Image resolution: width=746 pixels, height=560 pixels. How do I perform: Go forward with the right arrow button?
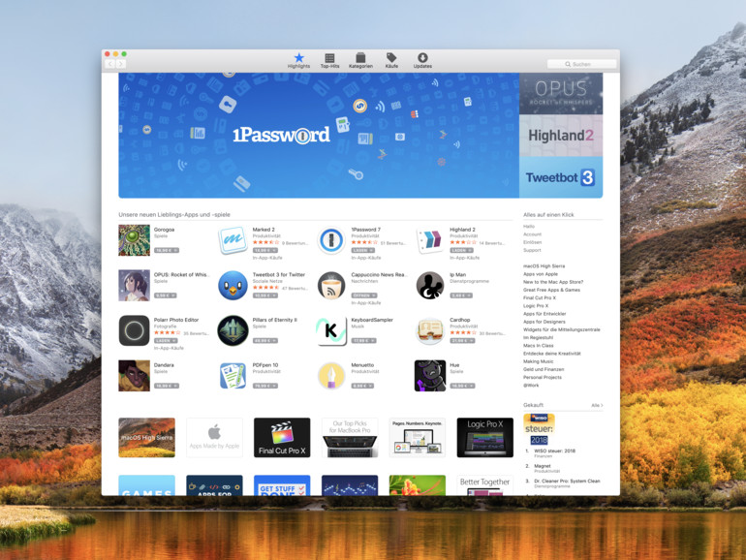pyautogui.click(x=121, y=64)
